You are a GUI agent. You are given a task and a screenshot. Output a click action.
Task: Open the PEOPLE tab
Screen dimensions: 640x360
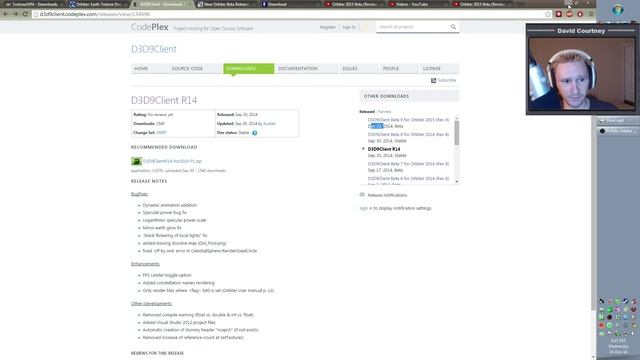pyautogui.click(x=391, y=69)
